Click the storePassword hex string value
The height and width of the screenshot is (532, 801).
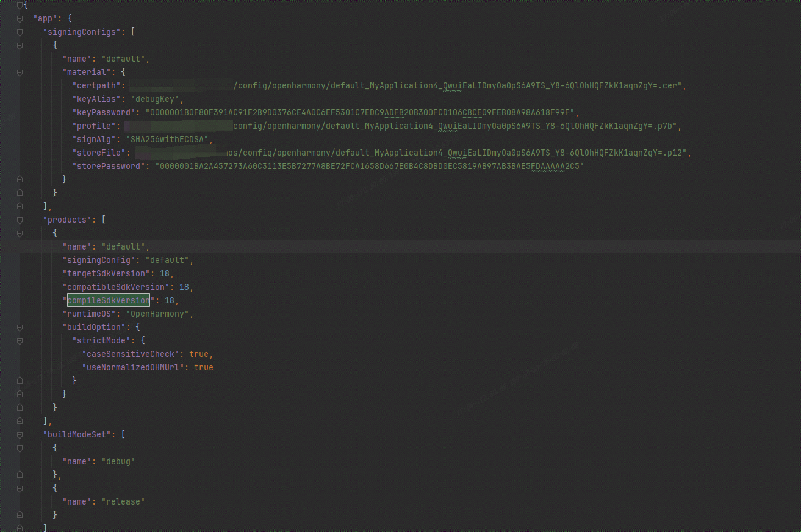click(x=369, y=166)
